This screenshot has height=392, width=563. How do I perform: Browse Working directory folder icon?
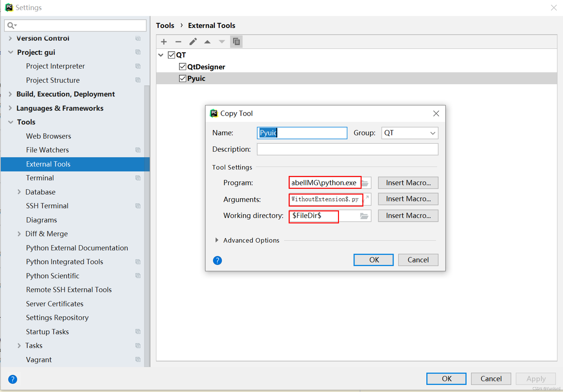click(x=364, y=216)
